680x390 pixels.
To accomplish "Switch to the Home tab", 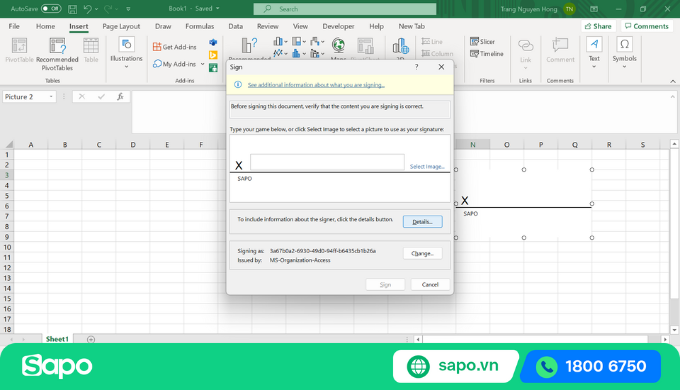I will pos(46,26).
